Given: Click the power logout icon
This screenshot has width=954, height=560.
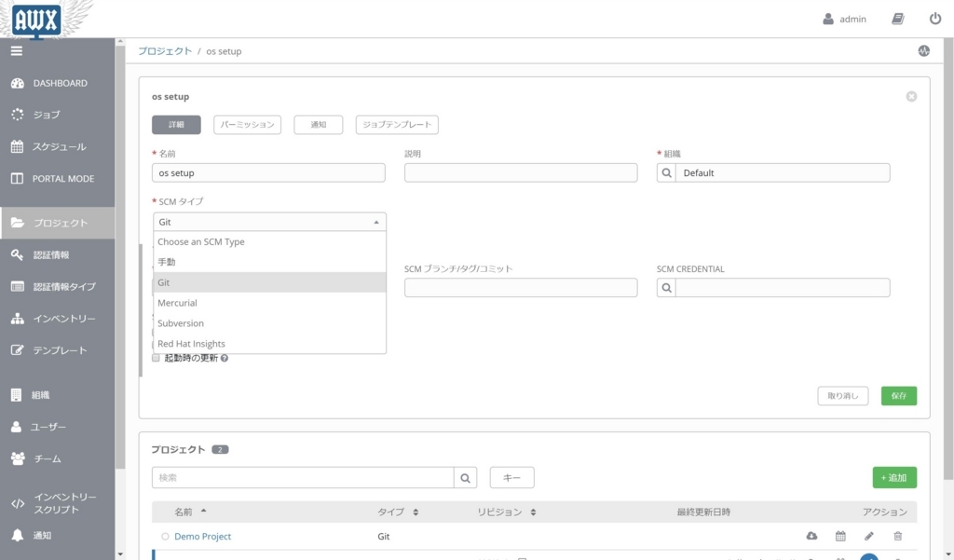Looking at the screenshot, I should click(935, 19).
